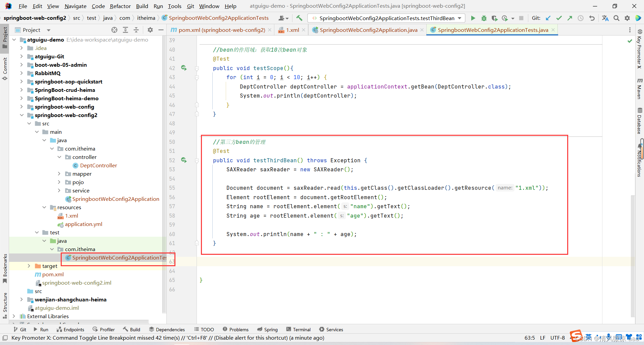This screenshot has height=345, width=644.
Task: Open Search Everywhere magnifier
Action: click(616, 18)
